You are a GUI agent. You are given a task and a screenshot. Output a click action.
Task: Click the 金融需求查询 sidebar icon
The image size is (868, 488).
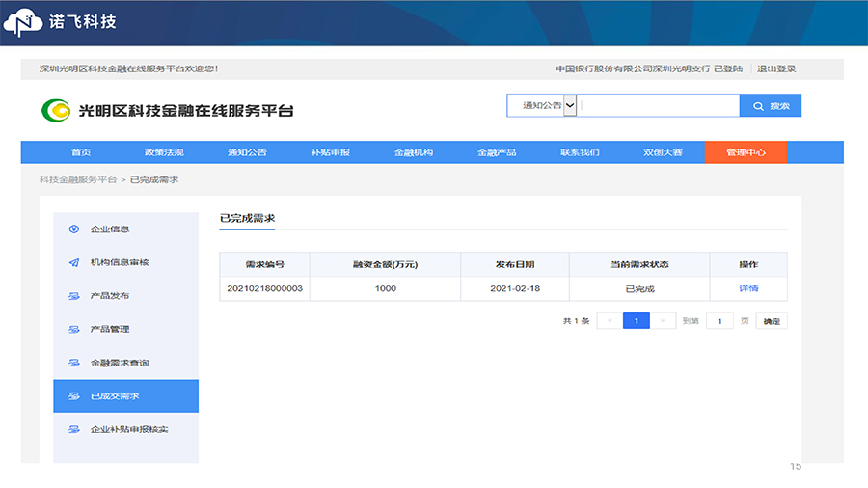tap(74, 363)
